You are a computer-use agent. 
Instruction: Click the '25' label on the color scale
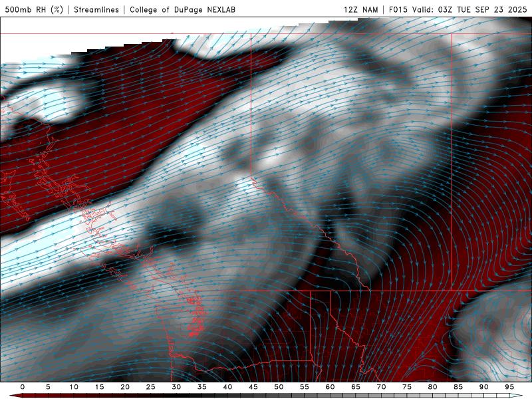(x=151, y=387)
